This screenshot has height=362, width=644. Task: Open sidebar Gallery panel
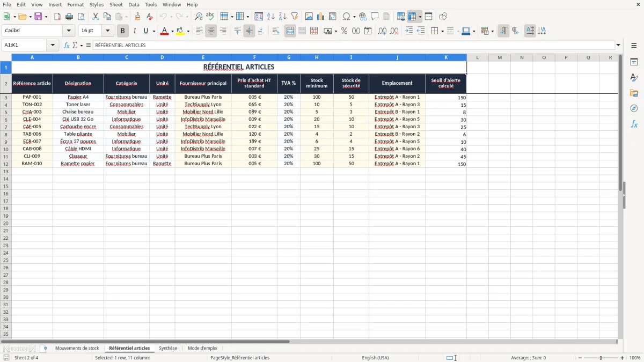[634, 93]
